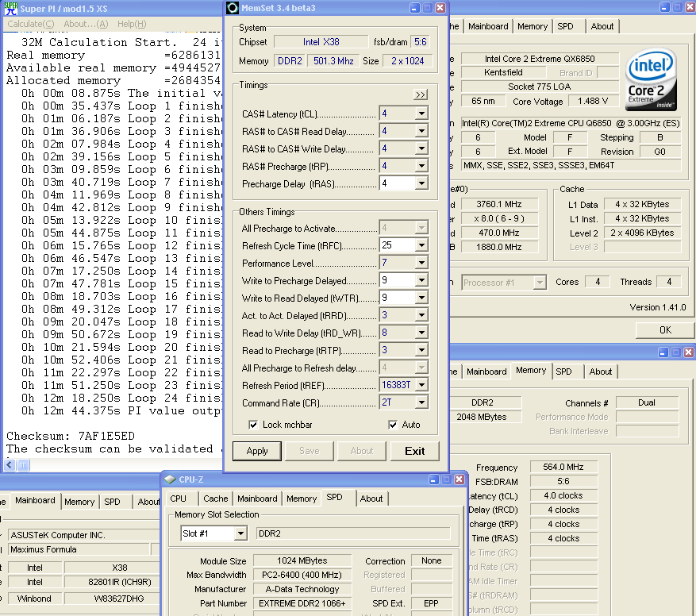Screen dimensions: 696x616
Task: Open the Calculate(C) menu in Super PI
Action: coord(31,24)
